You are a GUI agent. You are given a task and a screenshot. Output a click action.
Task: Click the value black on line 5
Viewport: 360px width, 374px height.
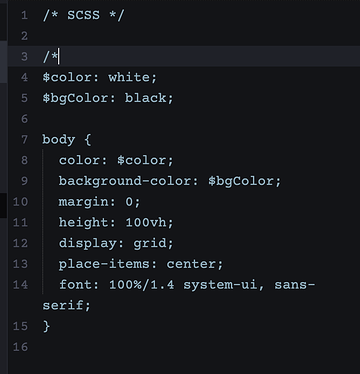pyautogui.click(x=145, y=98)
